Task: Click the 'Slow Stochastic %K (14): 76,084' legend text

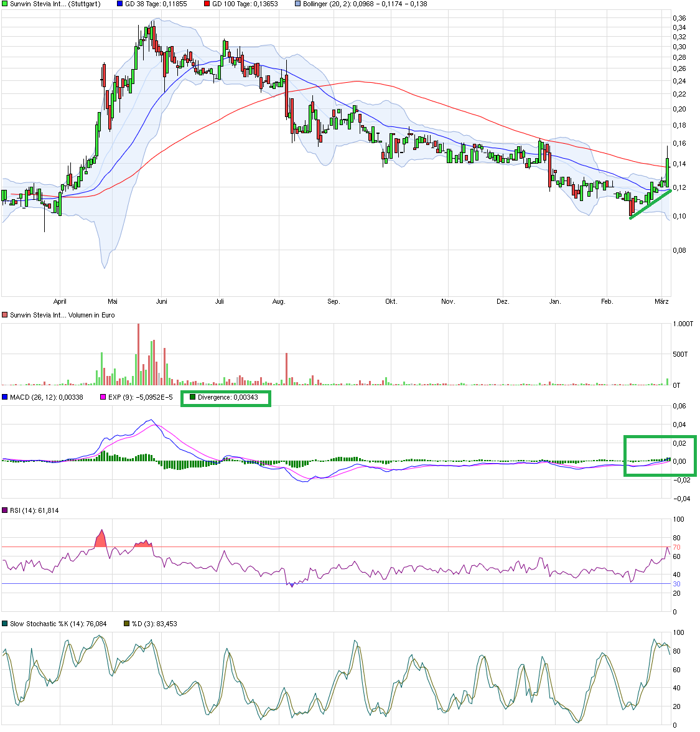Action: 58,624
